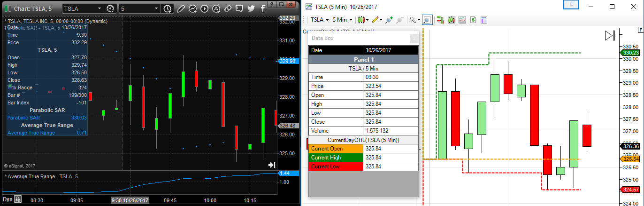Open the symbol link gear in eSignal chart
The width and height of the screenshot is (644, 206).
[110, 8]
